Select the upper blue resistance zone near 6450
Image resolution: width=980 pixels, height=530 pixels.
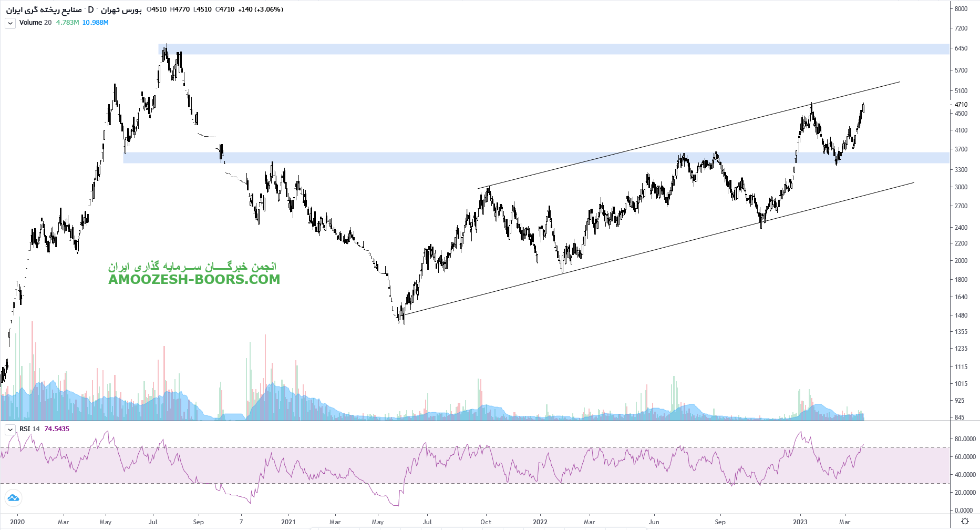pos(525,49)
